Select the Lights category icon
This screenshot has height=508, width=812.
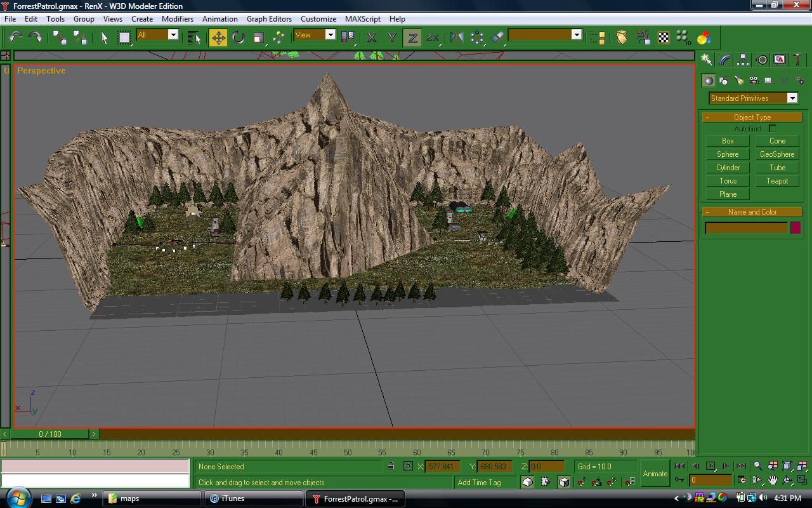pyautogui.click(x=738, y=81)
